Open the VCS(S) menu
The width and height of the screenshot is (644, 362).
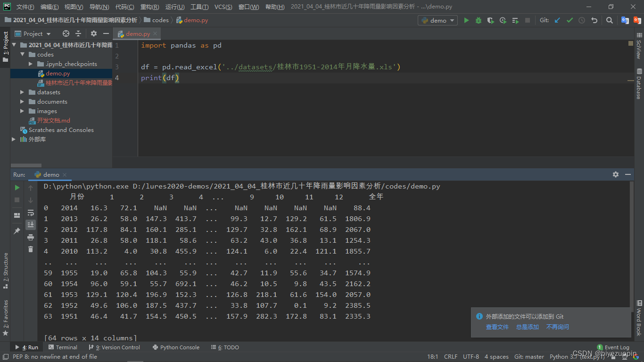[x=223, y=7]
